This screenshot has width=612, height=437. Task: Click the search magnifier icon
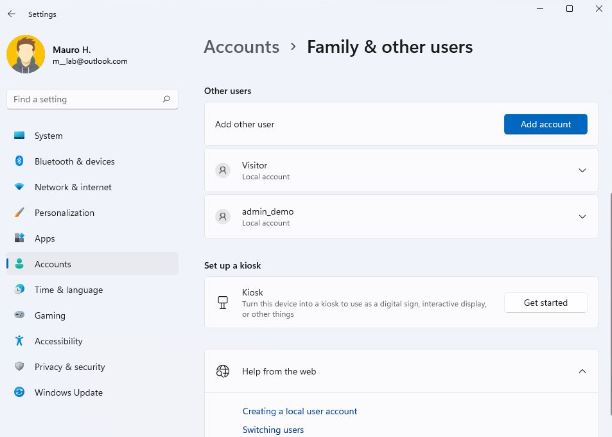point(167,99)
